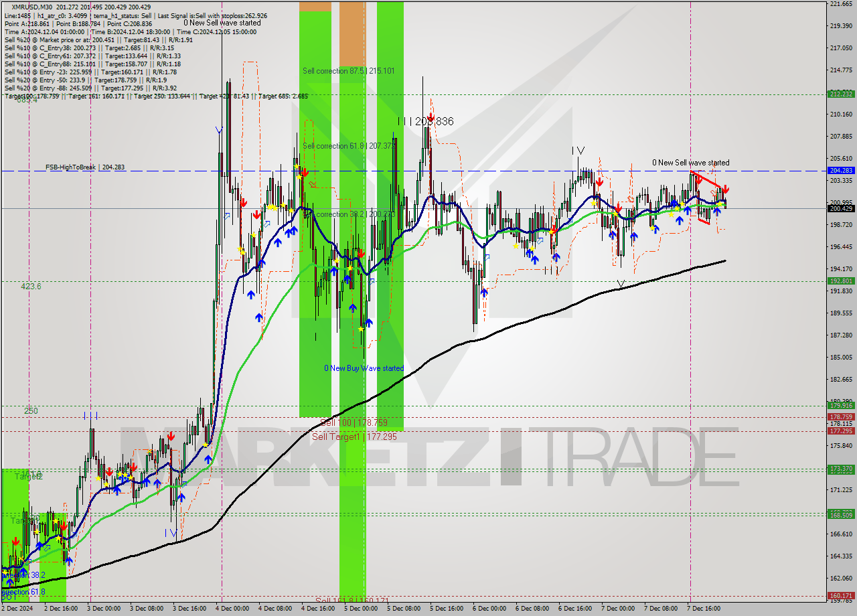The height and width of the screenshot is (616, 857).
Task: Click red sell arrow above 208.836 peak
Action: pyautogui.click(x=429, y=119)
